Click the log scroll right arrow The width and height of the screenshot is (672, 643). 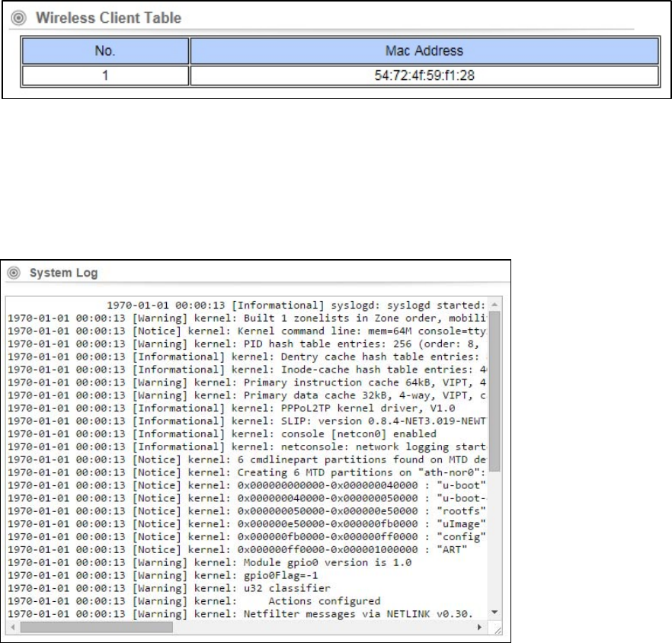[x=479, y=627]
